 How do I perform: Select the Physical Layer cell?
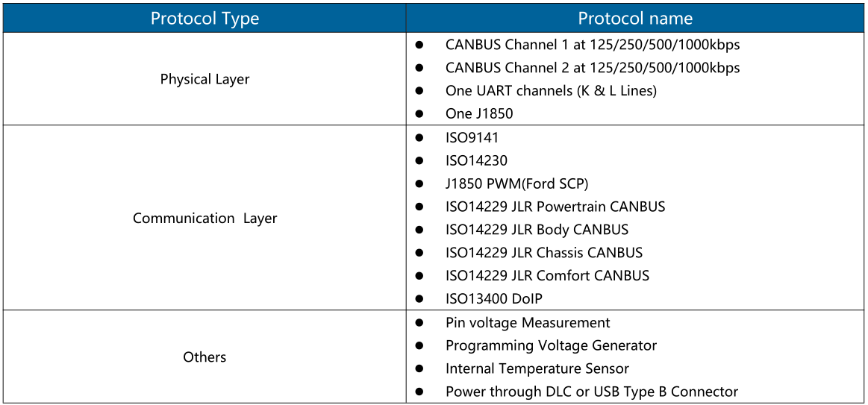coord(204,79)
